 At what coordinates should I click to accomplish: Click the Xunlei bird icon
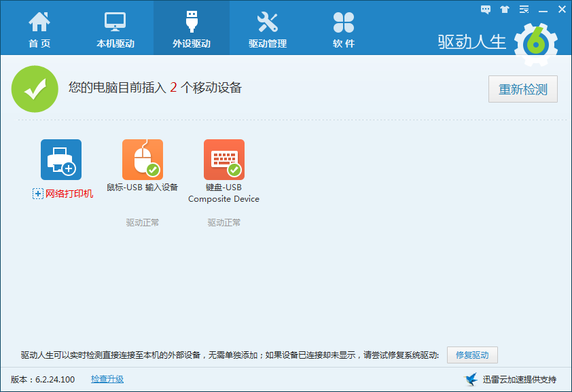[471, 379]
